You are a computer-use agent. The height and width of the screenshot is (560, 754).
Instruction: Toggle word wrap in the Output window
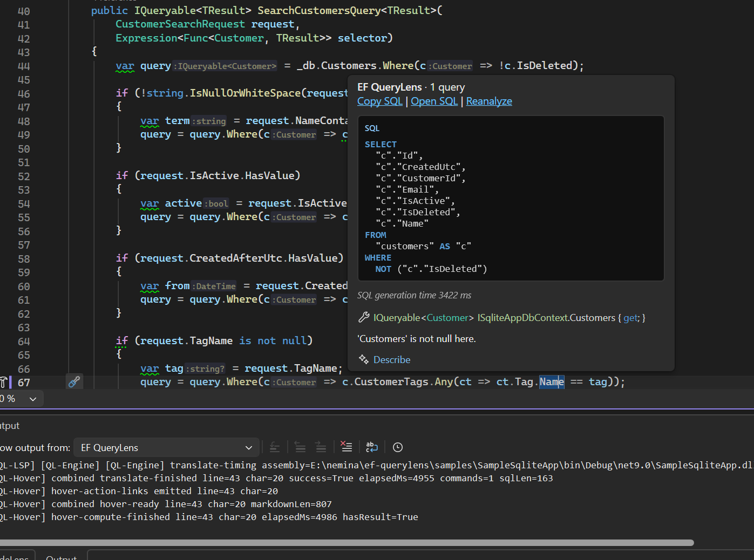(372, 447)
